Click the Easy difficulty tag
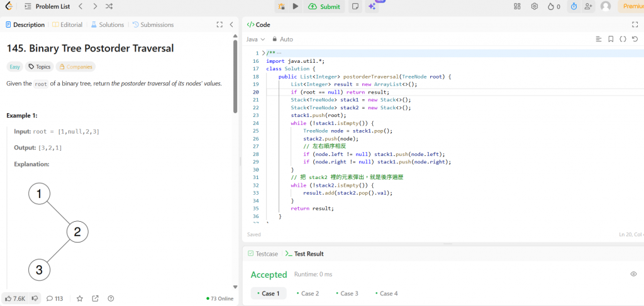Image resolution: width=644 pixels, height=306 pixels. click(15, 67)
